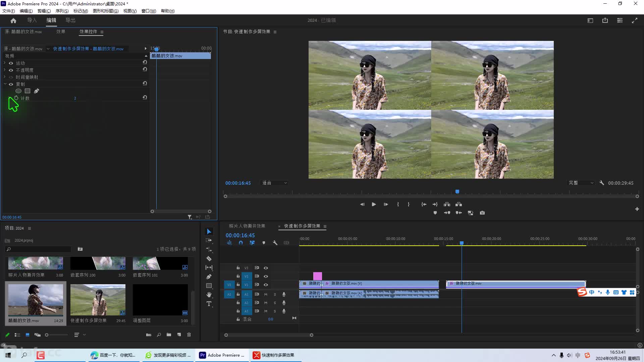Select the Razor tool

coord(209,258)
